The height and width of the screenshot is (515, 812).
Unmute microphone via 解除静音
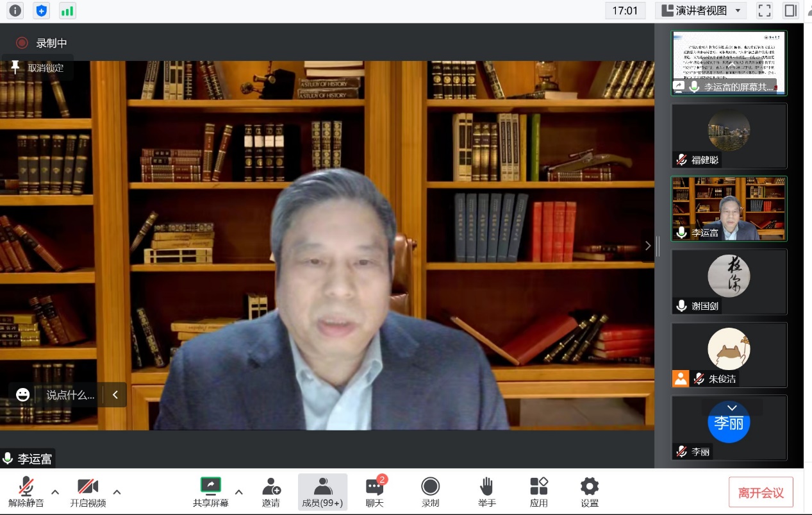coord(26,492)
